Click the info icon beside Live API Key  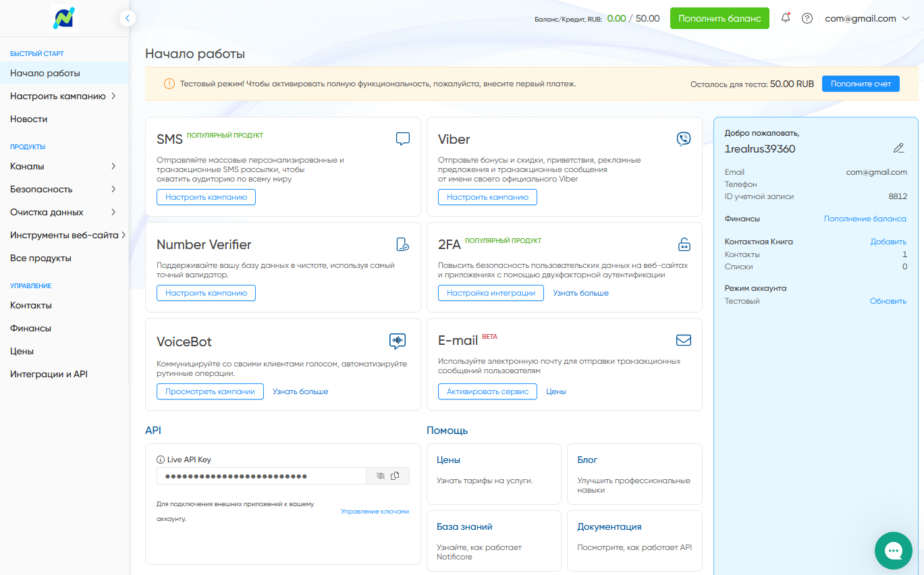[x=161, y=460]
